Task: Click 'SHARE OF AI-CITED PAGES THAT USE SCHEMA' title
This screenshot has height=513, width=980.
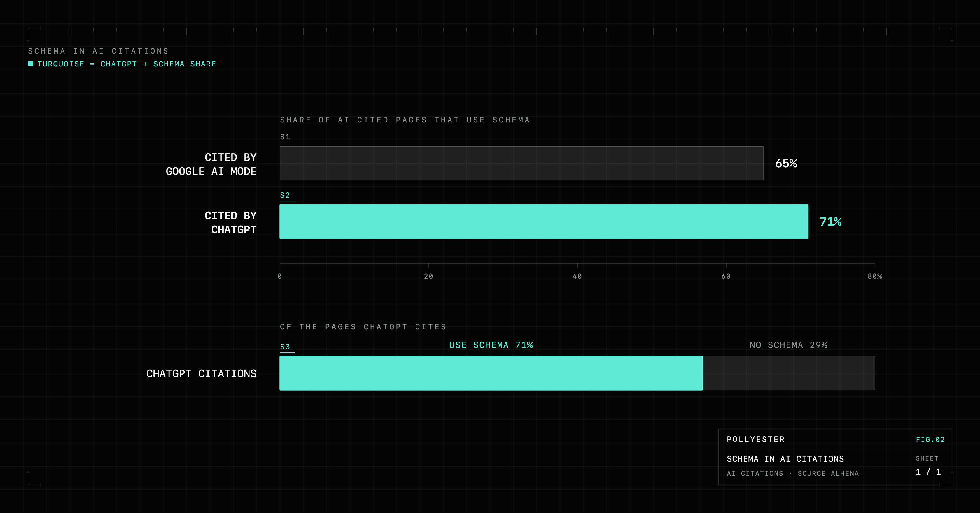Action: click(405, 120)
